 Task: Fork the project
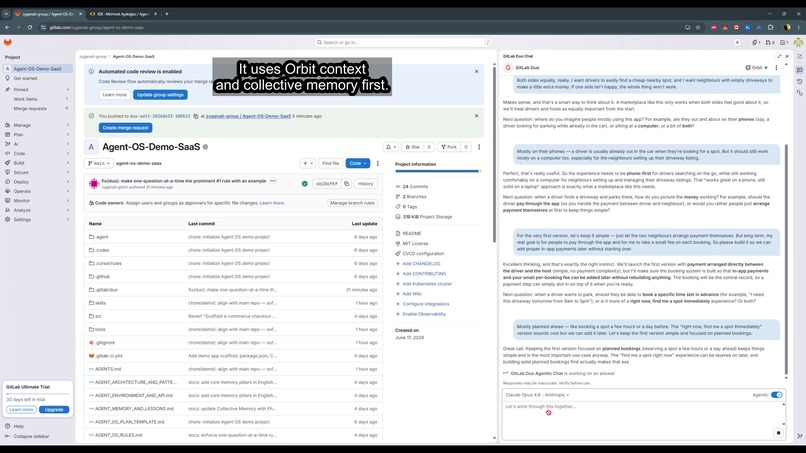coord(449,147)
